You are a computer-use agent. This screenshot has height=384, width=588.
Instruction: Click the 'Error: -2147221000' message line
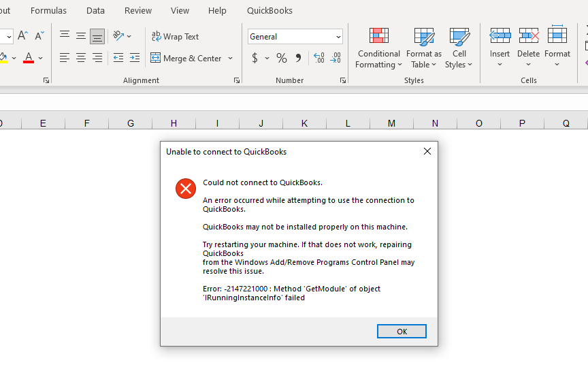(292, 293)
